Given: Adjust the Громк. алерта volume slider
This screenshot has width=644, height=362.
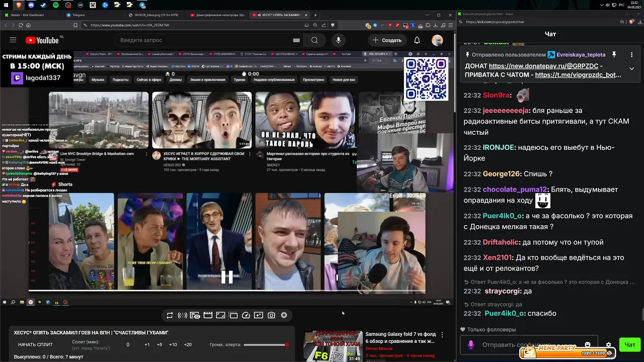Looking at the screenshot, I should (266, 345).
